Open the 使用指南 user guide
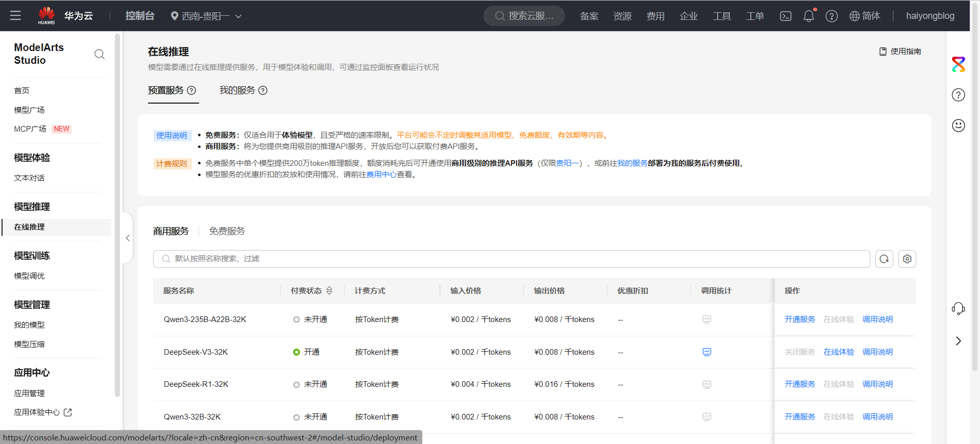This screenshot has width=980, height=444. pyautogui.click(x=900, y=52)
